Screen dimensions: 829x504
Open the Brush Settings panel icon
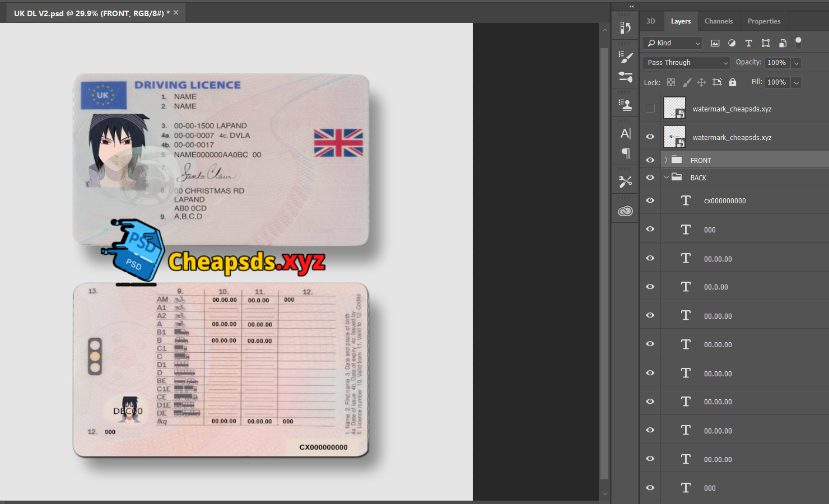click(x=625, y=57)
